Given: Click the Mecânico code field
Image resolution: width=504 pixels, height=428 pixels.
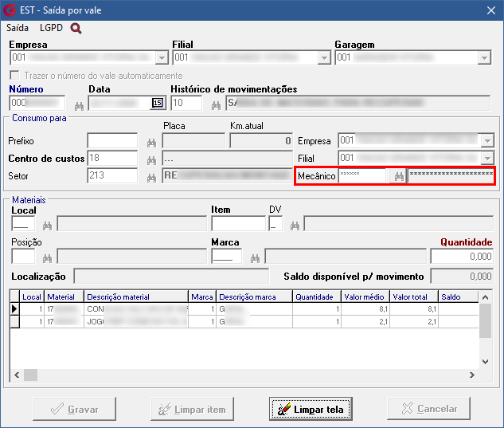Looking at the screenshot, I should pyautogui.click(x=362, y=176).
